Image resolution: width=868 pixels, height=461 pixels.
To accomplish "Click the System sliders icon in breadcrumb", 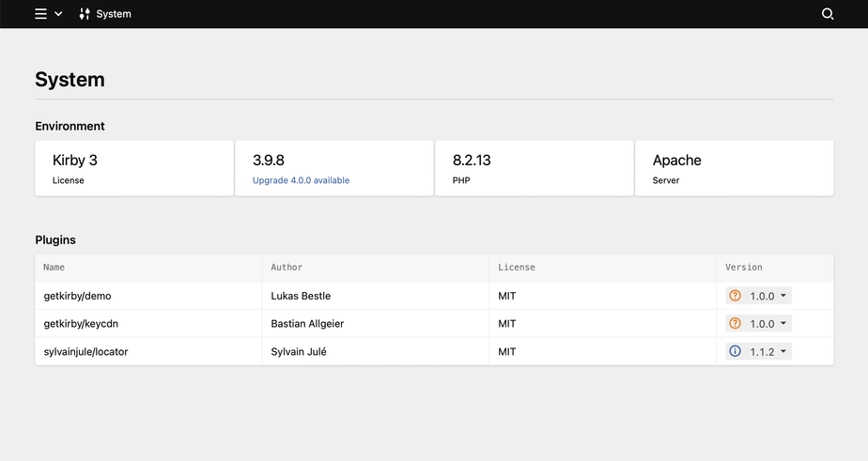I will tap(85, 14).
